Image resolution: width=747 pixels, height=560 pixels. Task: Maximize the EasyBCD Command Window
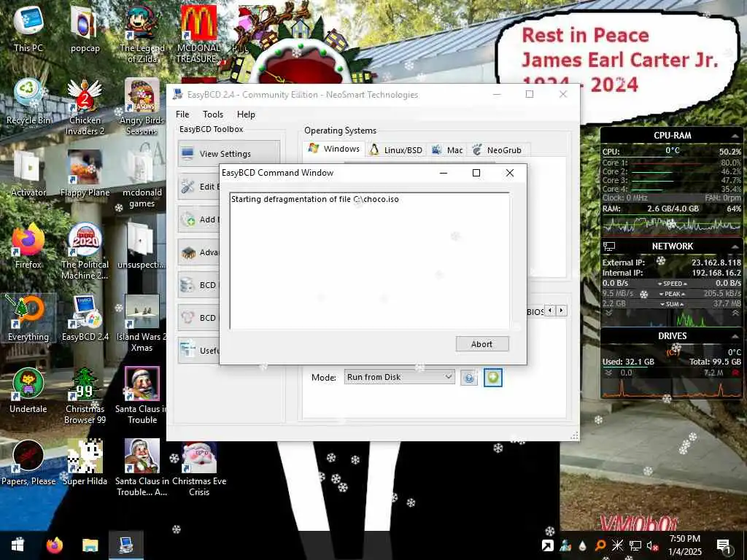[476, 173]
